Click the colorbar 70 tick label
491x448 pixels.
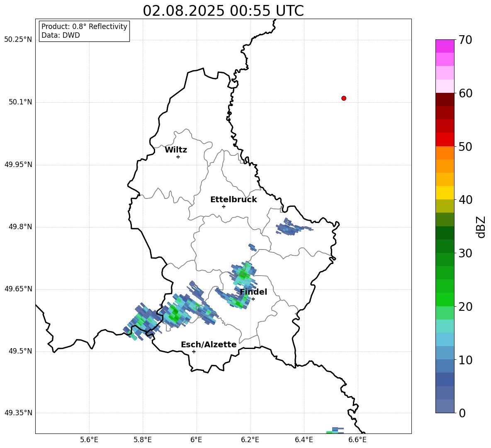point(466,40)
